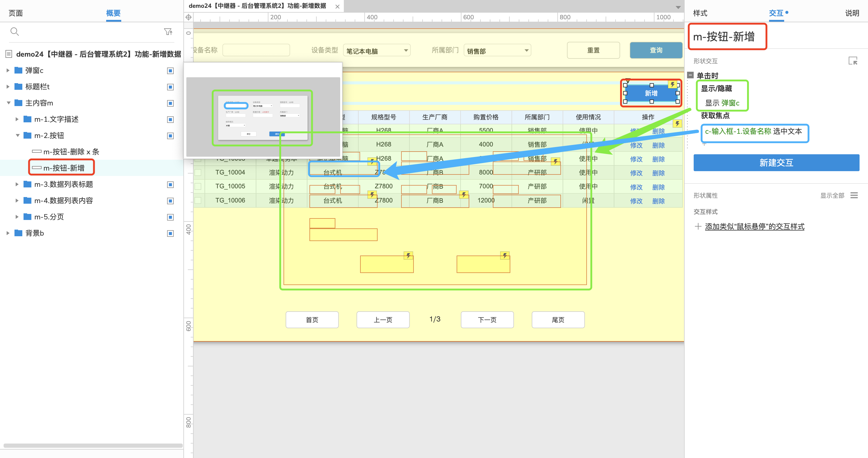Open the shape properties menu icon
The width and height of the screenshot is (868, 458).
854,196
